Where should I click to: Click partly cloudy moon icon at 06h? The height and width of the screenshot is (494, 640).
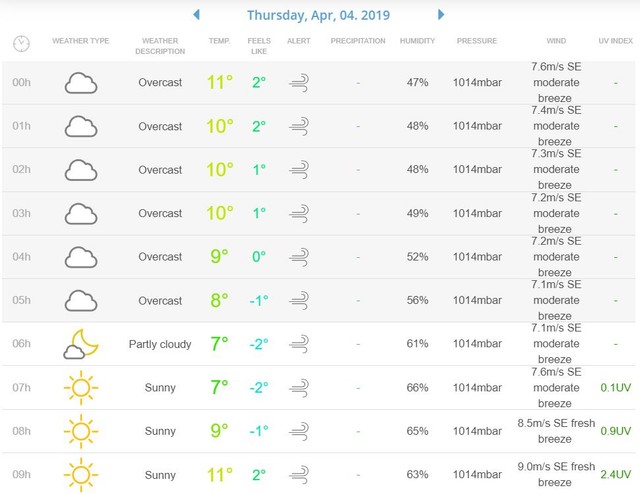point(80,344)
